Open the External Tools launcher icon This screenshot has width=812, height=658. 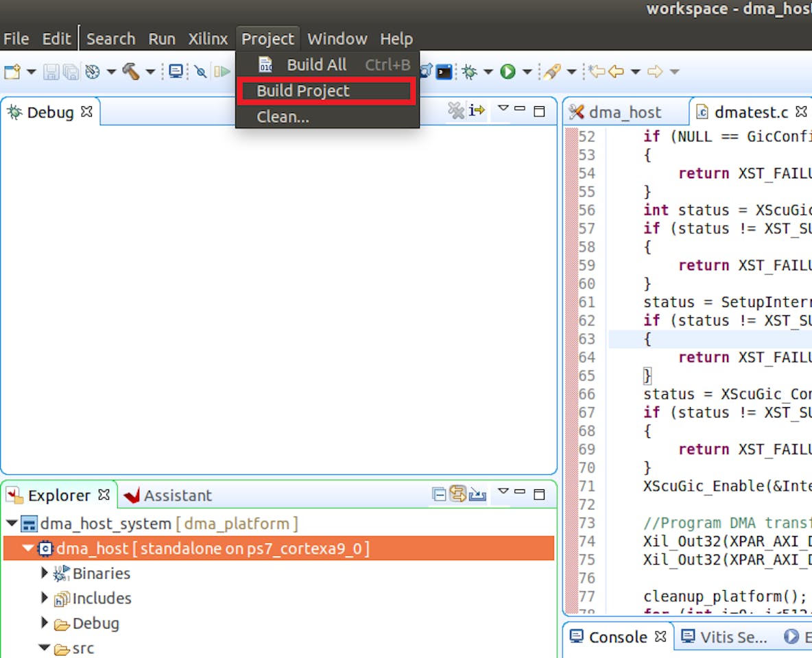(551, 71)
